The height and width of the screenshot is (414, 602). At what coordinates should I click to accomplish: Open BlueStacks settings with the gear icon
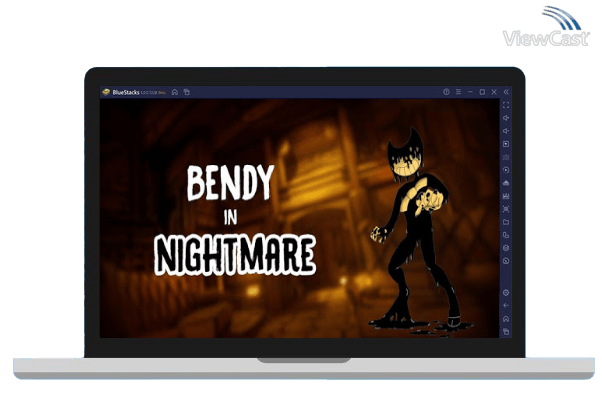(x=506, y=293)
